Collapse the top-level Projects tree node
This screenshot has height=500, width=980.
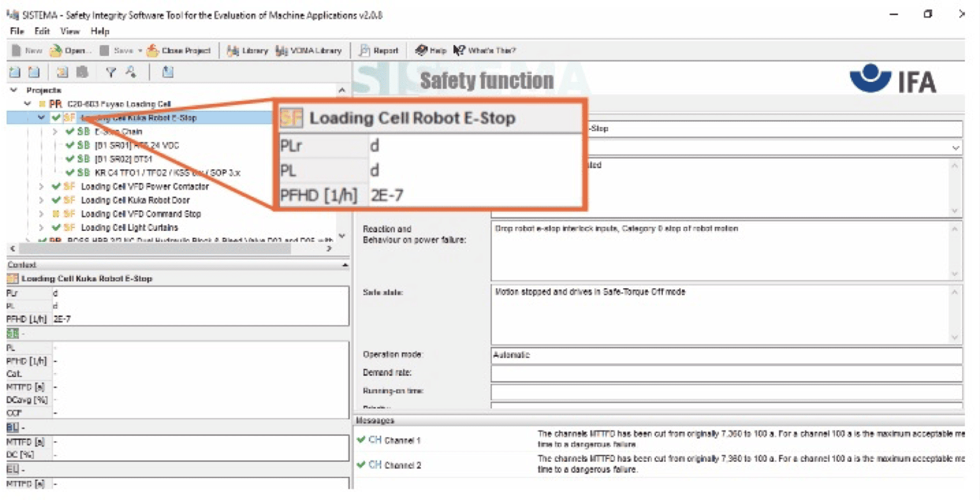(x=14, y=90)
